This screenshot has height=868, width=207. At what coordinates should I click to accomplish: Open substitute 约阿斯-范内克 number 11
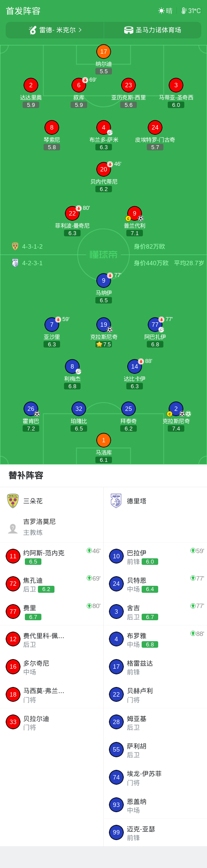[x=51, y=556]
